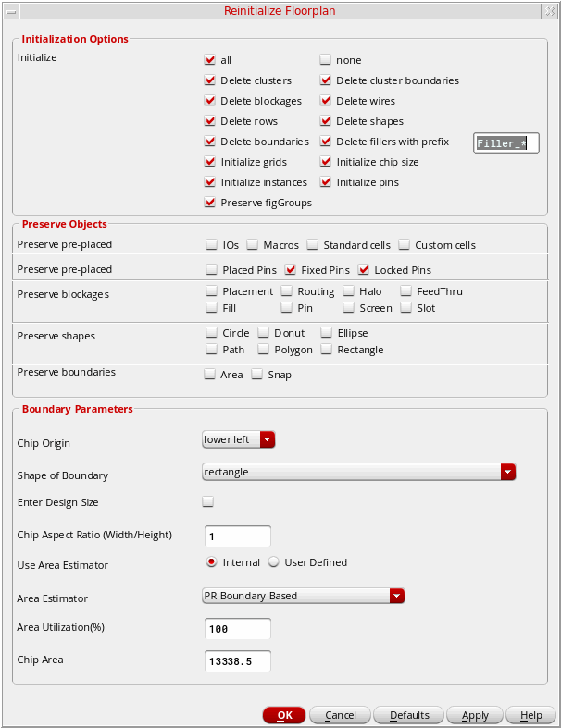Select User Defined area estimator radio
Image resolution: width=561 pixels, height=728 pixels.
click(x=274, y=562)
